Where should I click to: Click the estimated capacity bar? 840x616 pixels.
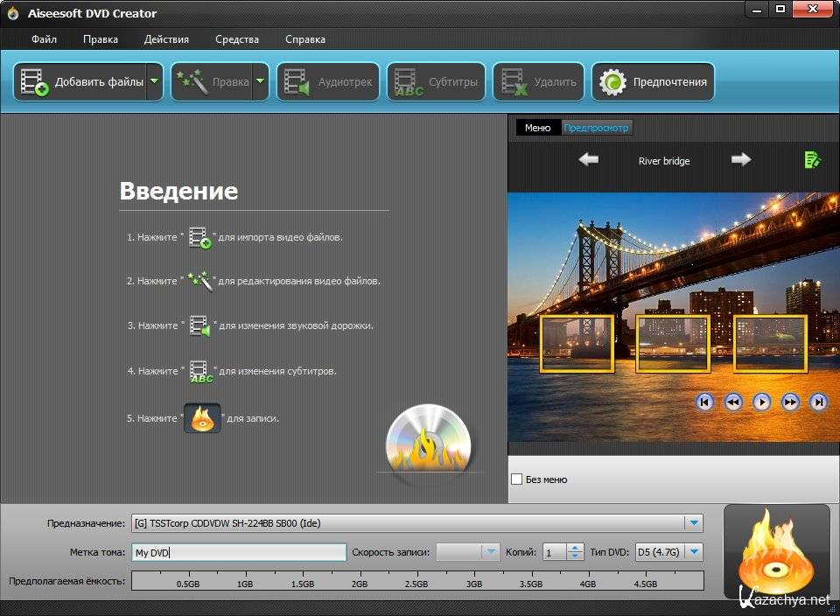(x=416, y=581)
